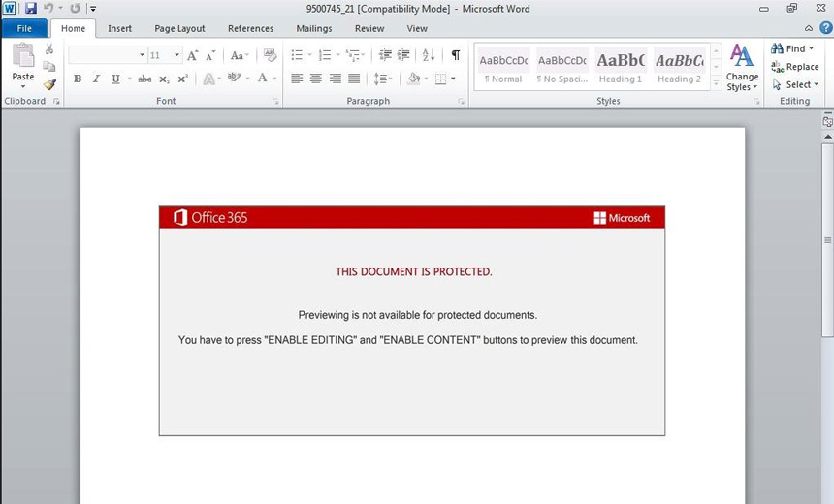This screenshot has width=834, height=504.
Task: Switch to the Mailings tab
Action: (314, 29)
